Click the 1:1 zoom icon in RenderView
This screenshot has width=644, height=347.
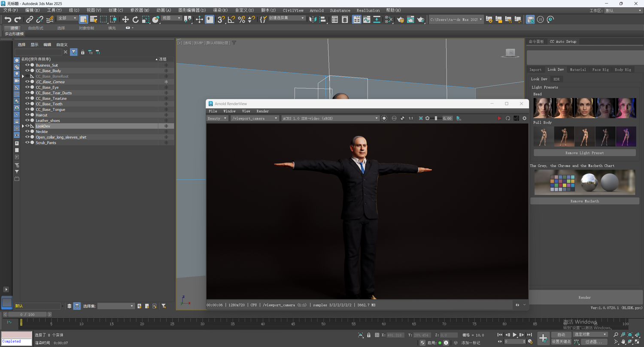tap(411, 118)
